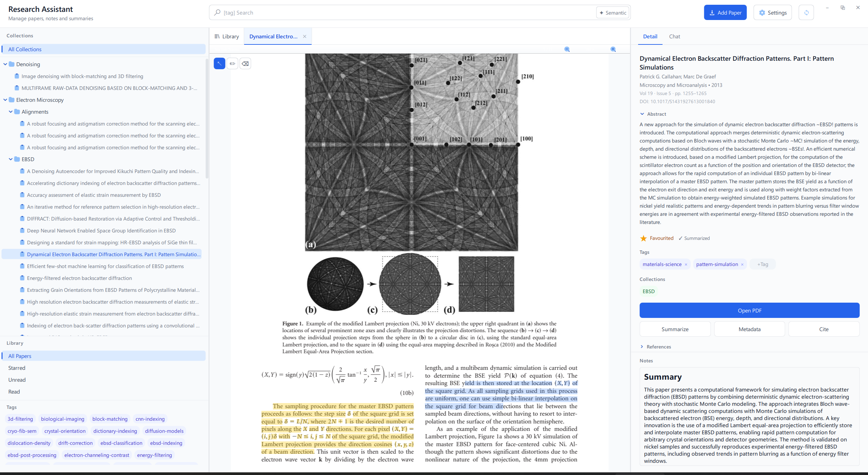
Task: Collapse the Alignments subfolder
Action: tap(11, 112)
